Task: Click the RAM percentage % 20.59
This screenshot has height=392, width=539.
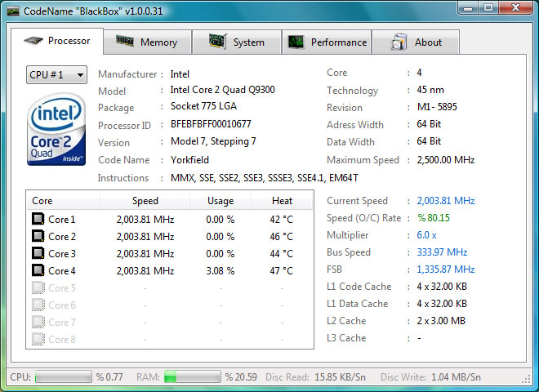Action: click(x=241, y=377)
